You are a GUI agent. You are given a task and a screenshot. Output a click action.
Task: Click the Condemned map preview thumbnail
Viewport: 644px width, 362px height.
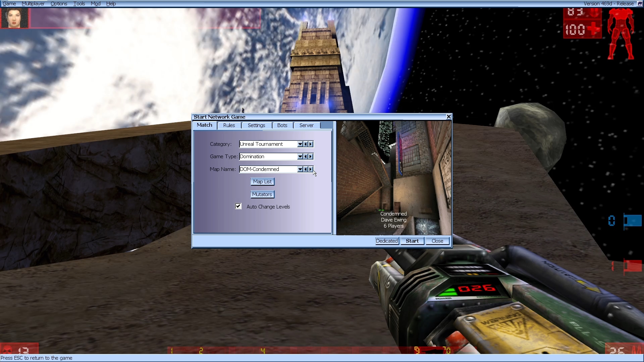pos(394,178)
